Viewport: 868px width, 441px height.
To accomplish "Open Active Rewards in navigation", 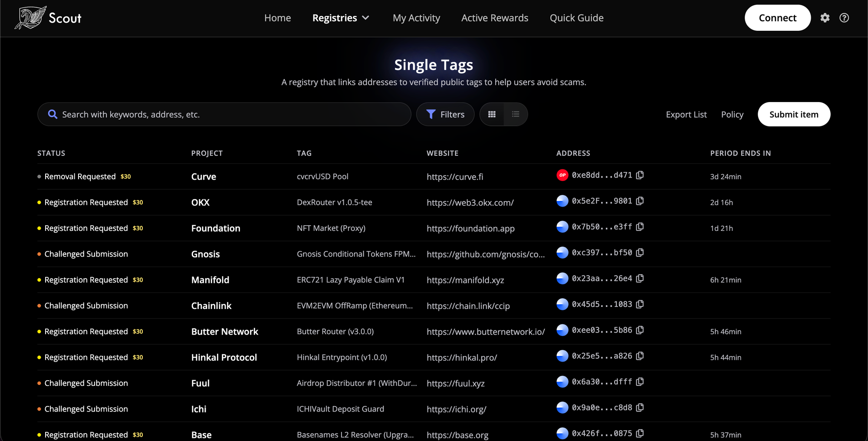I will pyautogui.click(x=495, y=18).
